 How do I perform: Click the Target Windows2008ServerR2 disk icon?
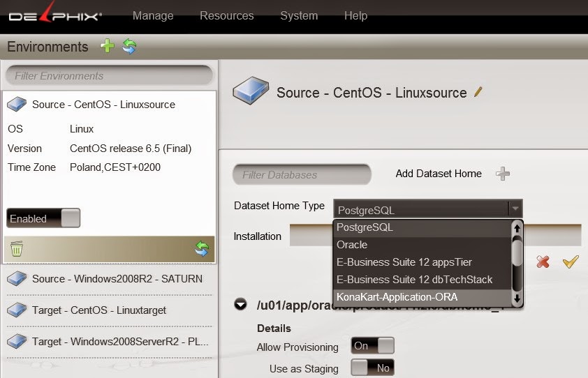[x=17, y=342]
